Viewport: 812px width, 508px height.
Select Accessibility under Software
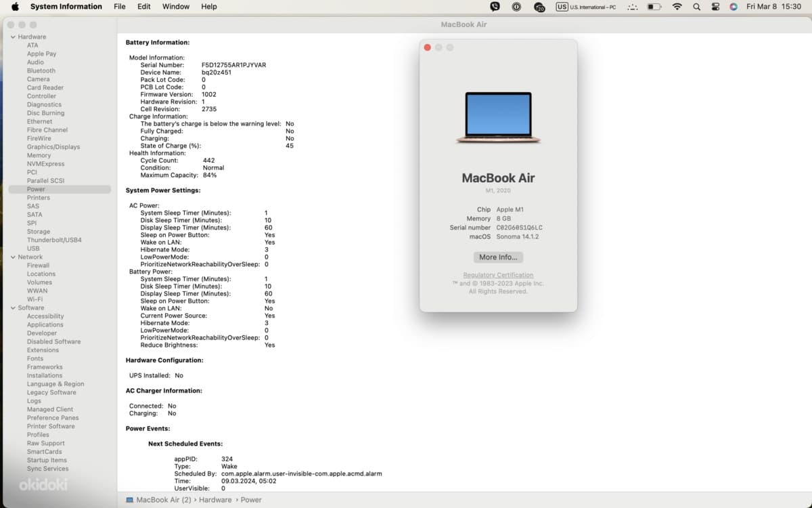45,316
